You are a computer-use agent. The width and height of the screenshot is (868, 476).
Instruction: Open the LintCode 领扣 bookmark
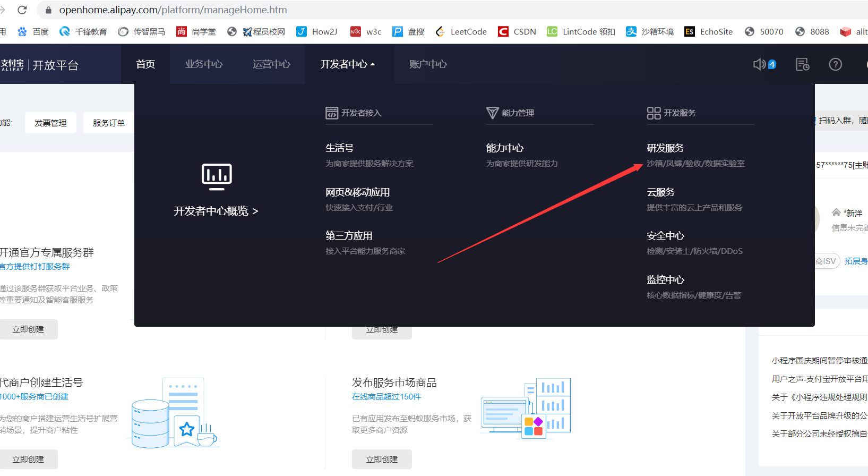pos(581,32)
